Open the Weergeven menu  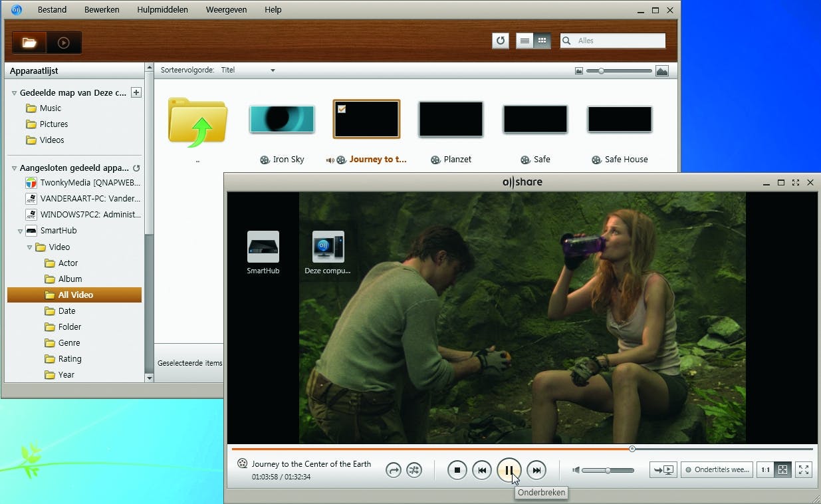click(226, 10)
